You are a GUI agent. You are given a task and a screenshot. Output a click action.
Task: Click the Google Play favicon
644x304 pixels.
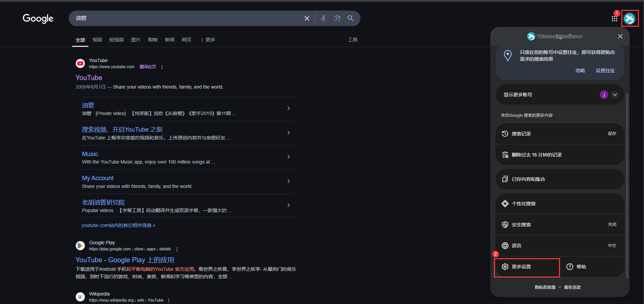pyautogui.click(x=80, y=246)
